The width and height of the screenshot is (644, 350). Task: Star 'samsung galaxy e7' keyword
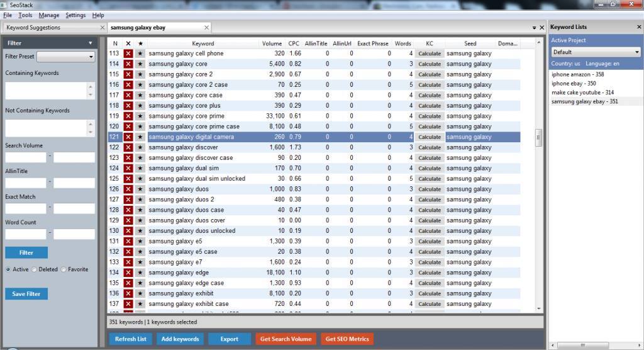click(x=140, y=262)
